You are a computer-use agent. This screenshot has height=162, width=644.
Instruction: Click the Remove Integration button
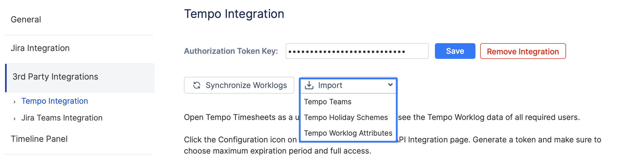tap(523, 51)
